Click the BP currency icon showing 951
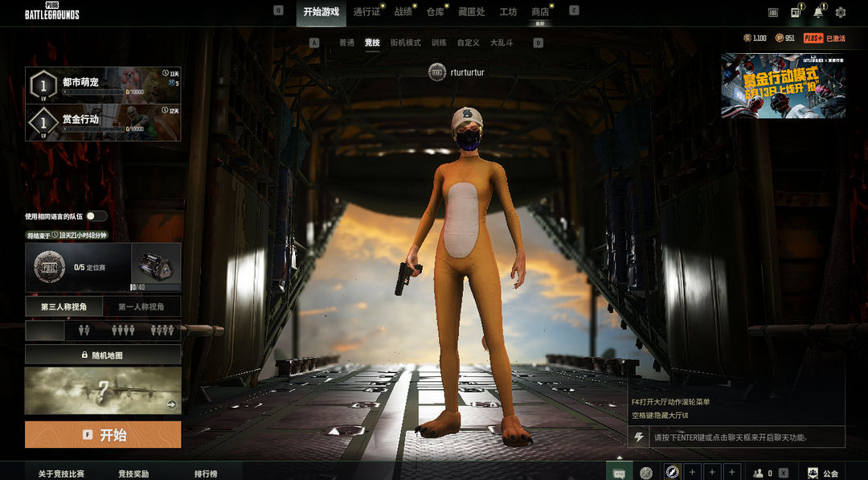Viewport: 868px width, 480px height. 780,39
